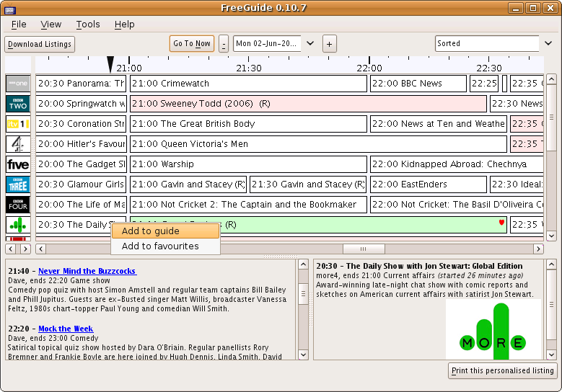Screen dimensions: 562x392
Task: Open the Tools menu
Action: click(x=88, y=24)
